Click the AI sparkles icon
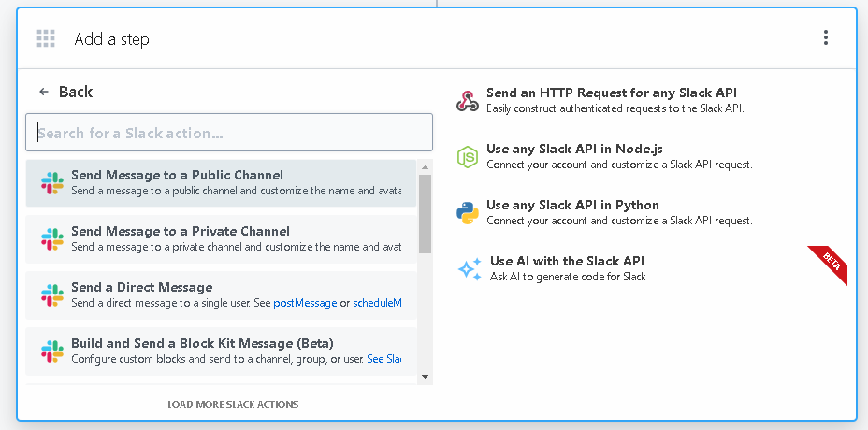The width and height of the screenshot is (868, 430). pyautogui.click(x=470, y=269)
